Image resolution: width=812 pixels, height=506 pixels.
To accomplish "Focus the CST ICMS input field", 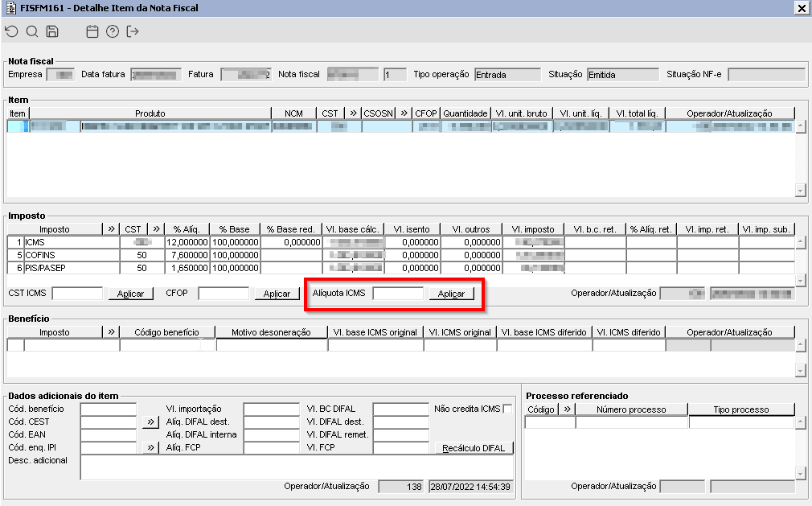I will coord(78,293).
